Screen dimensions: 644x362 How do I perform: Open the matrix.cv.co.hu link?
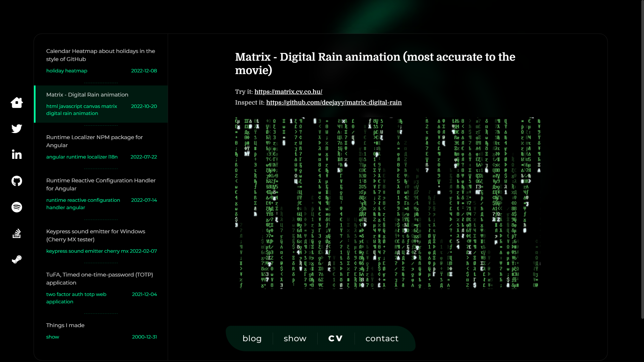[x=288, y=92]
